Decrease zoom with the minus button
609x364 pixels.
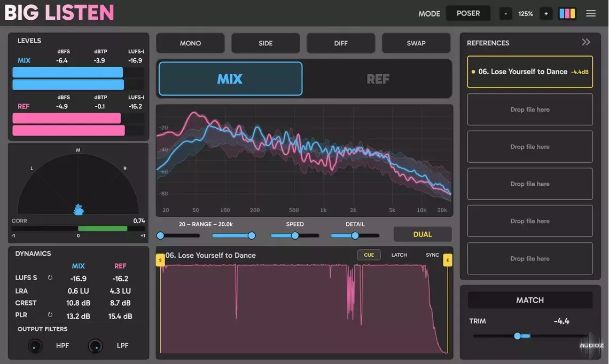click(505, 13)
